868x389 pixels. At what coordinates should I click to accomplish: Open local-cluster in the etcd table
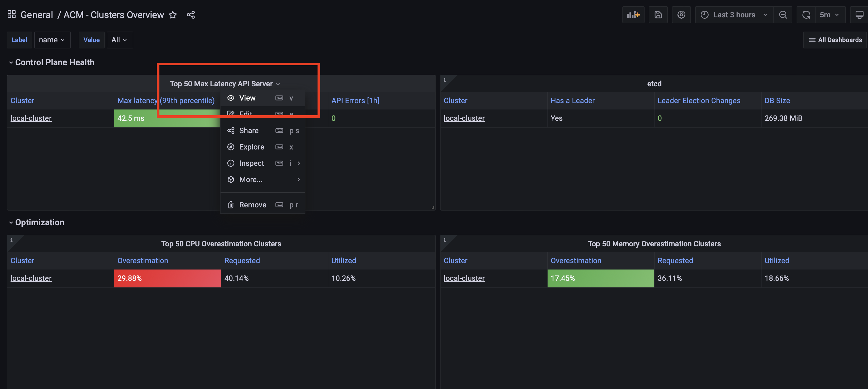(464, 118)
